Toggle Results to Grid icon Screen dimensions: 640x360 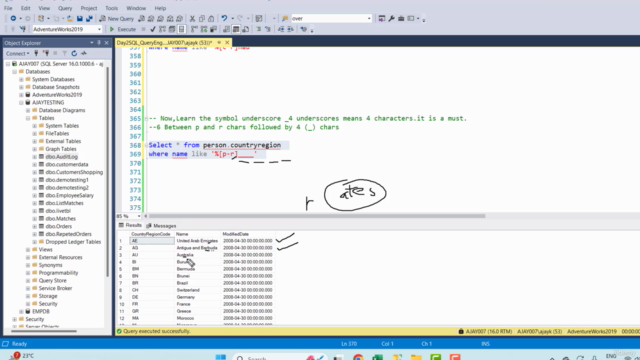click(236, 29)
